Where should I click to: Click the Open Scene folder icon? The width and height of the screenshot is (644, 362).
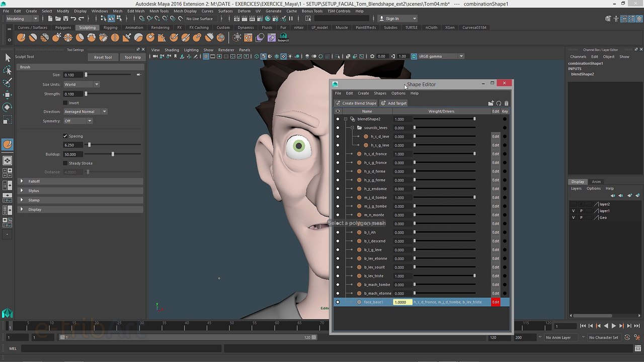pyautogui.click(x=58, y=19)
